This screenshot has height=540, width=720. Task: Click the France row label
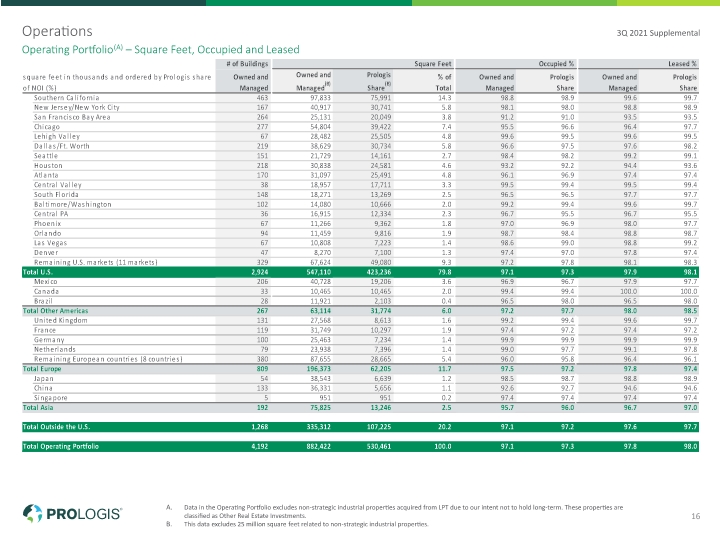(x=45, y=330)
